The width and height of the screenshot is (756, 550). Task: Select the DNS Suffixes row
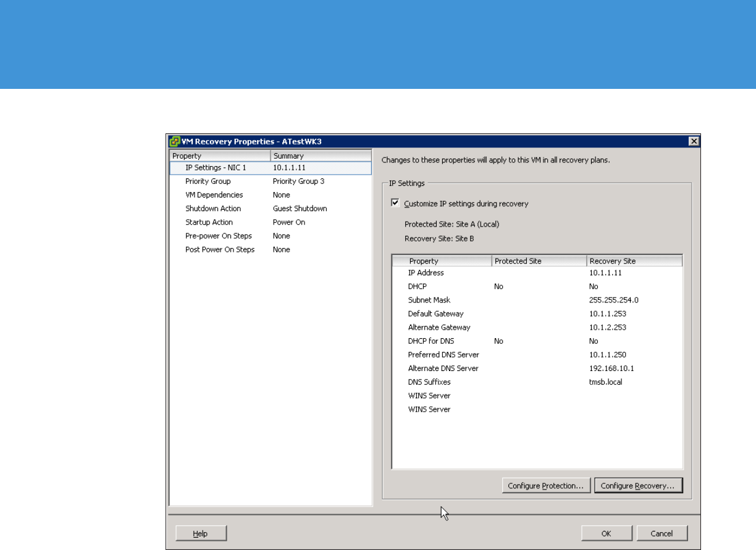coord(537,382)
